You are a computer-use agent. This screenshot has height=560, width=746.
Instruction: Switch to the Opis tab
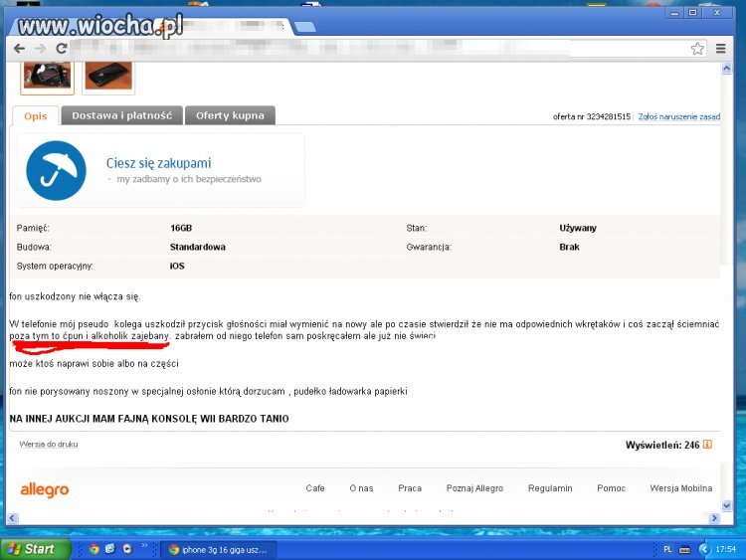tap(36, 116)
